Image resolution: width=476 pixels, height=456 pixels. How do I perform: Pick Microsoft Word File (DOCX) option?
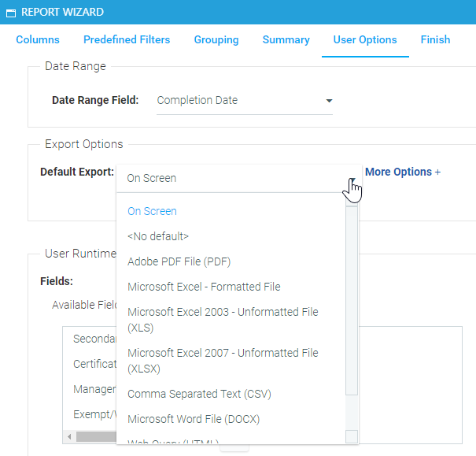[194, 419]
